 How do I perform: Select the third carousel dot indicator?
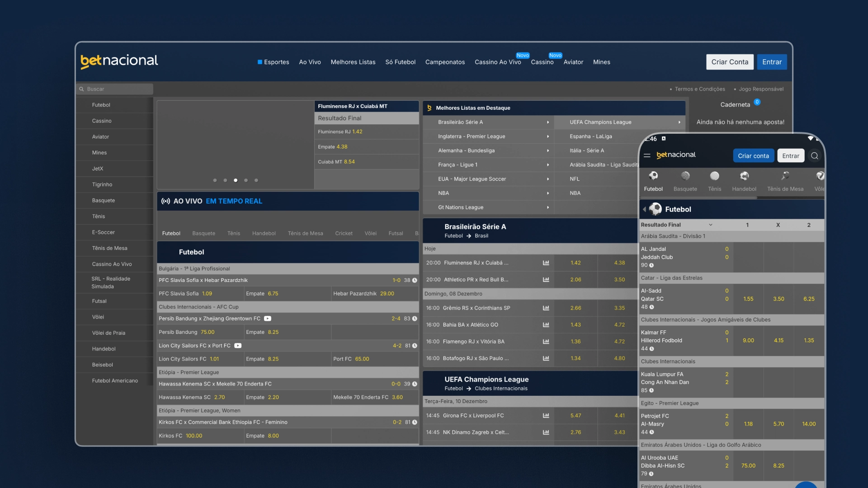click(236, 180)
